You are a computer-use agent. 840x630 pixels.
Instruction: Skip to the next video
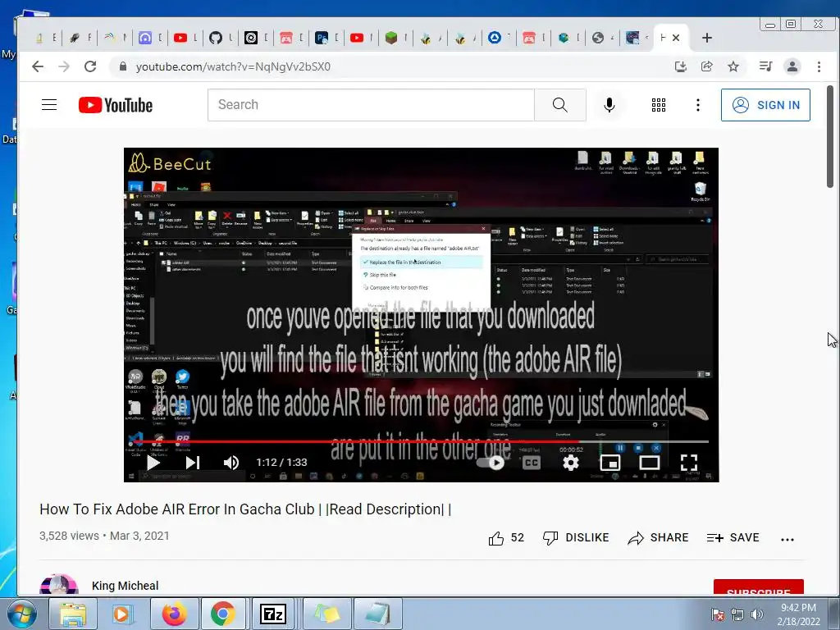pos(192,463)
